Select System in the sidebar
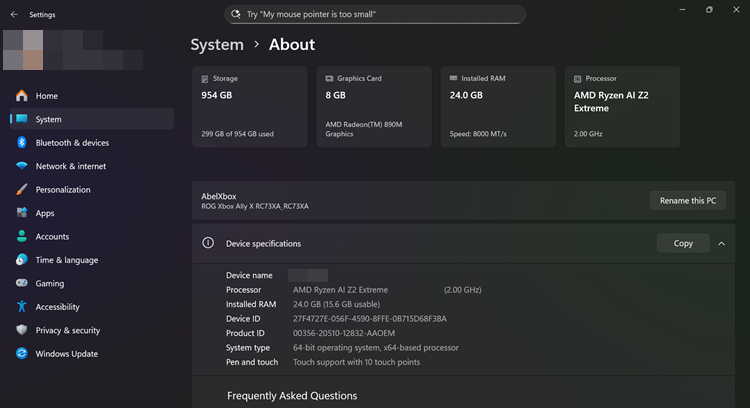 click(x=91, y=119)
